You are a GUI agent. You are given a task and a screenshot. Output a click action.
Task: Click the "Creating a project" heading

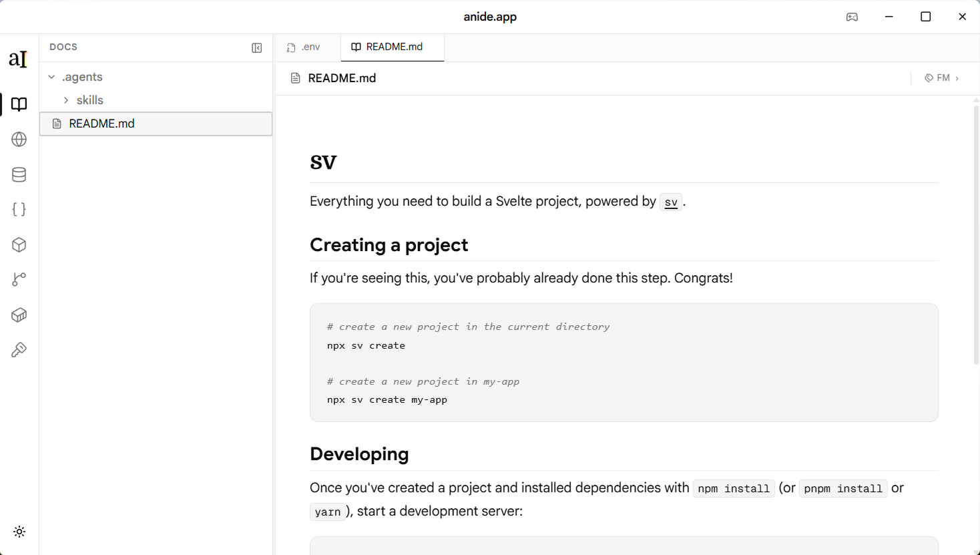389,245
